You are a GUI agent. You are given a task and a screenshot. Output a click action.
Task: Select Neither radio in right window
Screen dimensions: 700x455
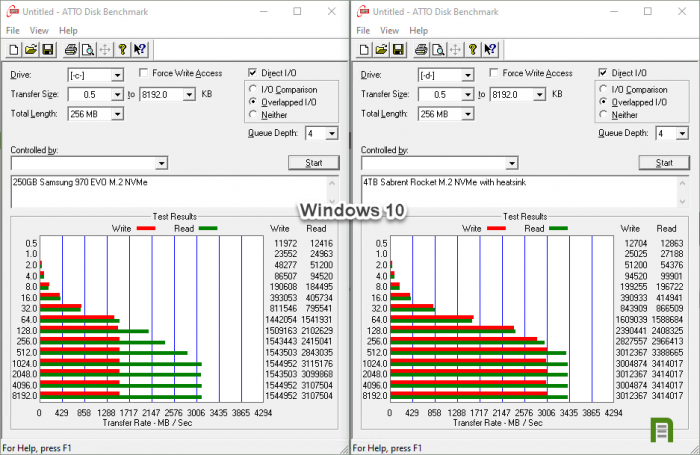pos(603,115)
